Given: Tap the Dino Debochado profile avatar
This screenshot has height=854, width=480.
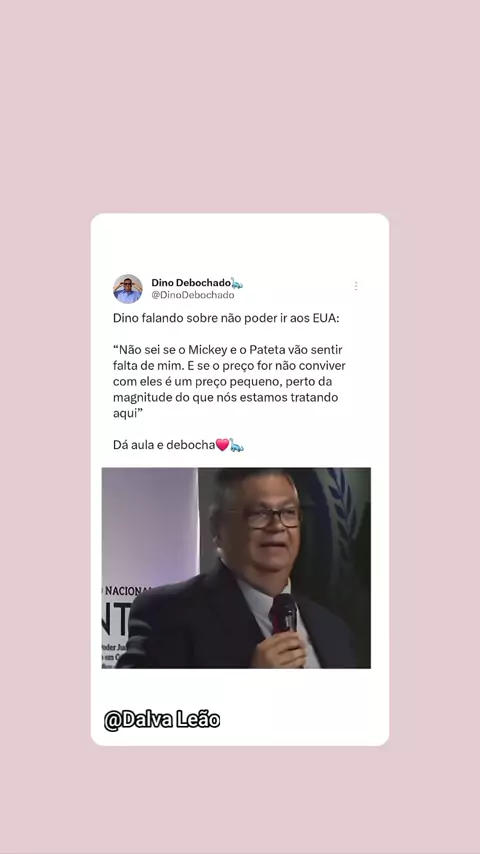Looking at the screenshot, I should pos(128,289).
